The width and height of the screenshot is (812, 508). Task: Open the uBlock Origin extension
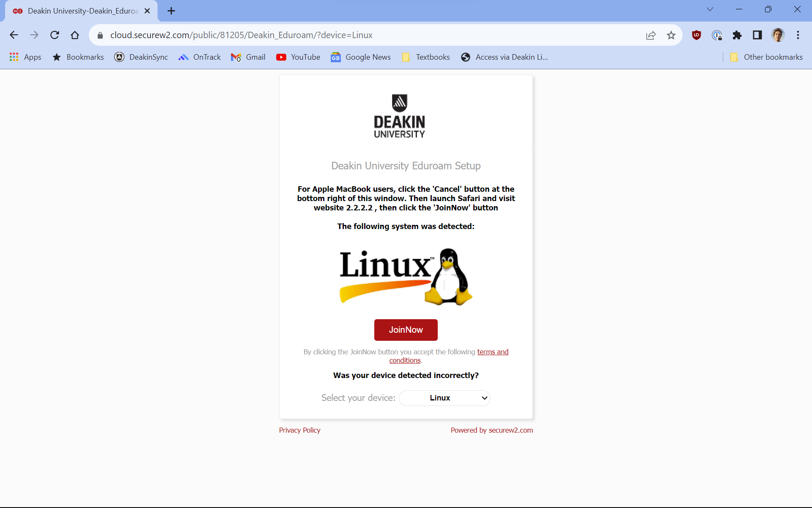point(696,35)
